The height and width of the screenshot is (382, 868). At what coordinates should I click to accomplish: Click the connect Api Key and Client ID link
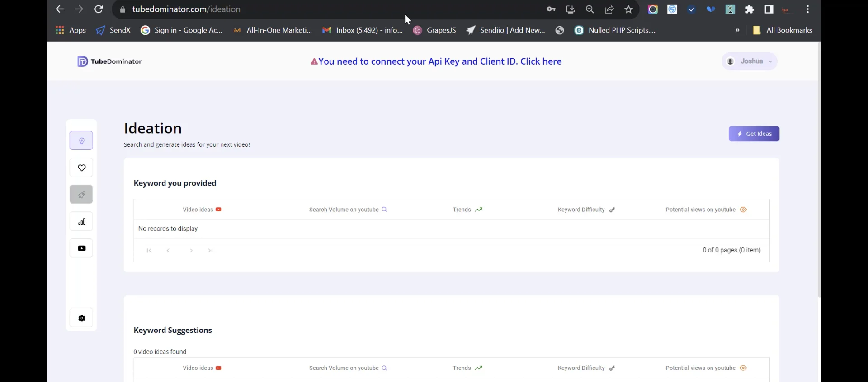click(x=436, y=61)
